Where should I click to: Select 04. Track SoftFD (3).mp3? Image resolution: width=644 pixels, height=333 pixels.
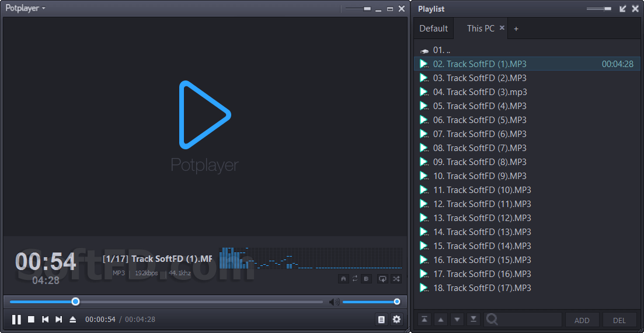(x=527, y=92)
